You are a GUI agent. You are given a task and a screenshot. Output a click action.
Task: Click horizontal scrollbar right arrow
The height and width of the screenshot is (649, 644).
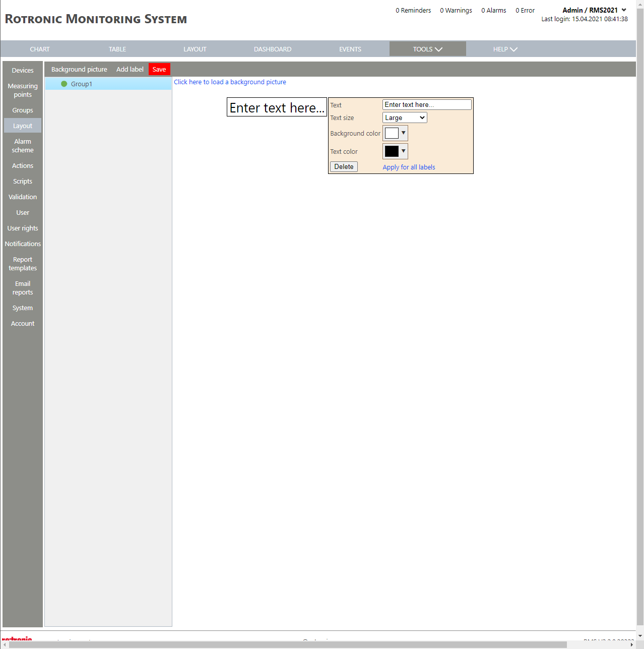632,644
